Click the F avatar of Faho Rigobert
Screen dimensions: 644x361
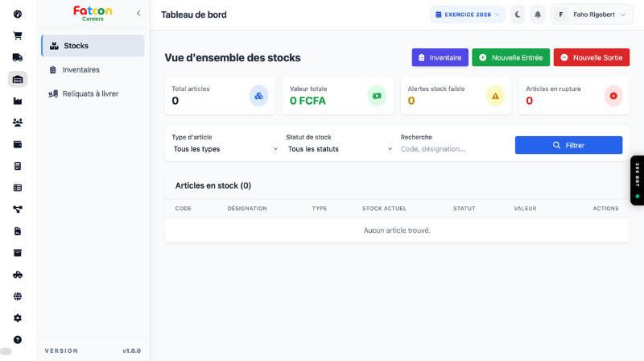[560, 15]
